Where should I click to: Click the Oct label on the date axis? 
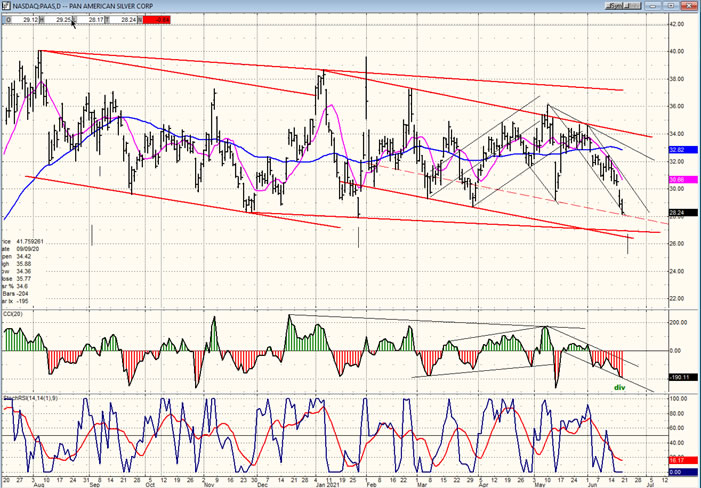pos(150,484)
